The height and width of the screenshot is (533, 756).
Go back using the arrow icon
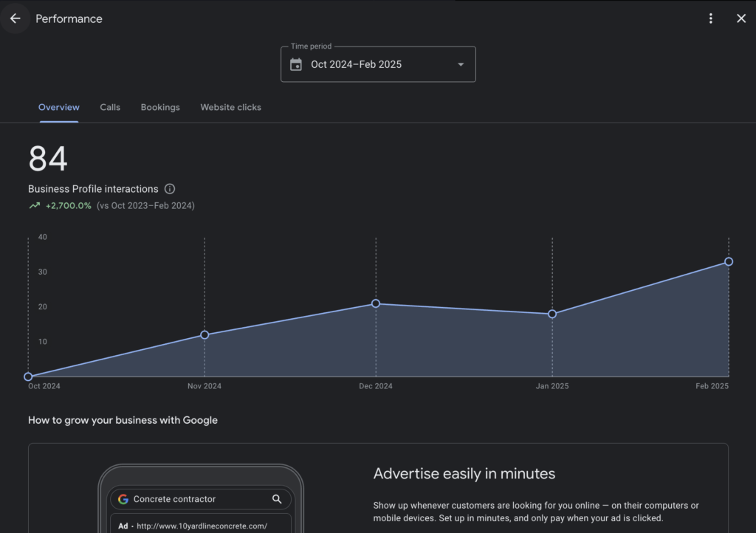(x=16, y=18)
